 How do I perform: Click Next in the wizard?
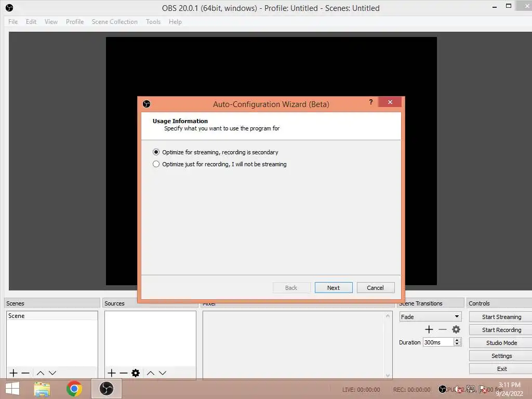(x=334, y=288)
